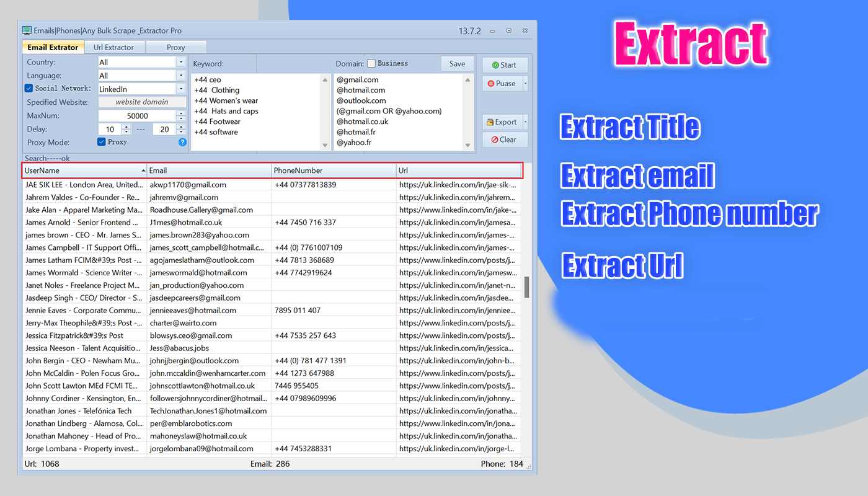The image size is (868, 496).
Task: Increase the minimum Delay value of 10
Action: coord(126,127)
